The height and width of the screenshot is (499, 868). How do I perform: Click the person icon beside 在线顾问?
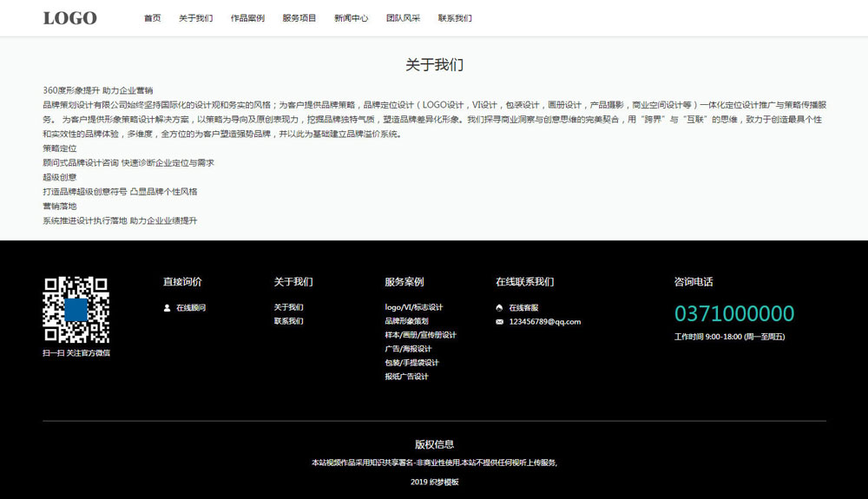coord(168,308)
